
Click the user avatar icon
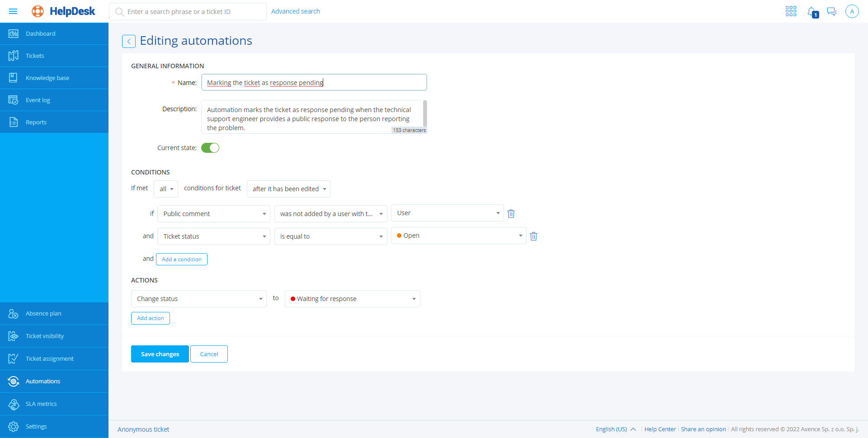[852, 11]
